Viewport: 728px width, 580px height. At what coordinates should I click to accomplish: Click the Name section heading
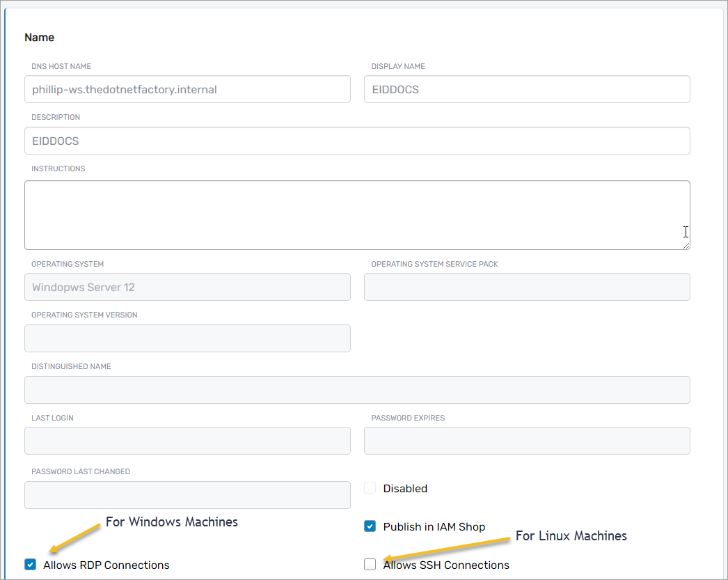[40, 38]
